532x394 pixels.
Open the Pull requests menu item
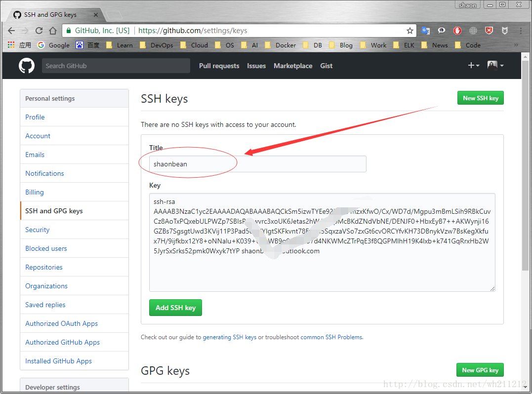pyautogui.click(x=219, y=66)
